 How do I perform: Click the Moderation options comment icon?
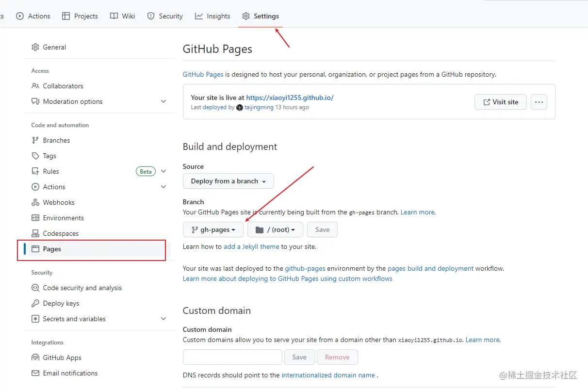tap(35, 101)
